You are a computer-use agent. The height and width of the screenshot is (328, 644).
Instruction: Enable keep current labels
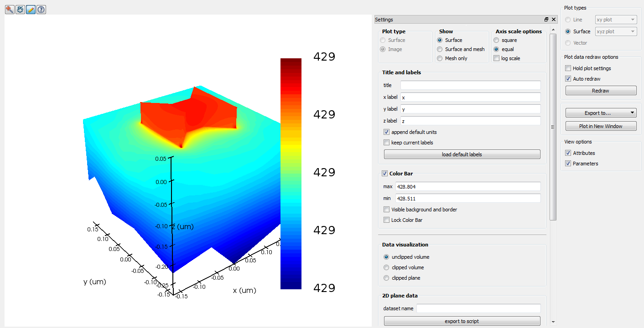pyautogui.click(x=386, y=142)
